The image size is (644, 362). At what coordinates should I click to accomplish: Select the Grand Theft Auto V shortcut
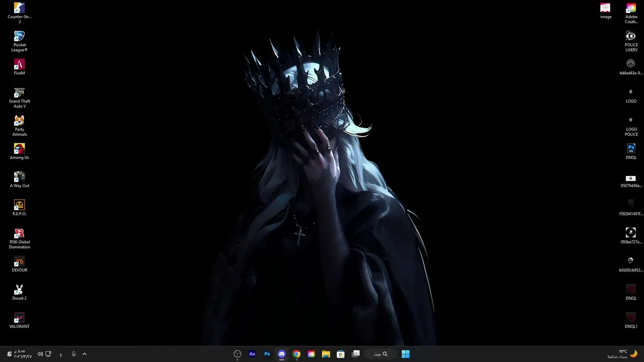point(19,98)
